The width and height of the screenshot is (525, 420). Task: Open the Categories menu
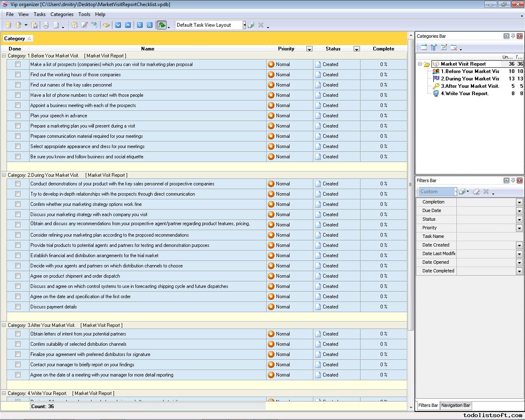point(62,14)
